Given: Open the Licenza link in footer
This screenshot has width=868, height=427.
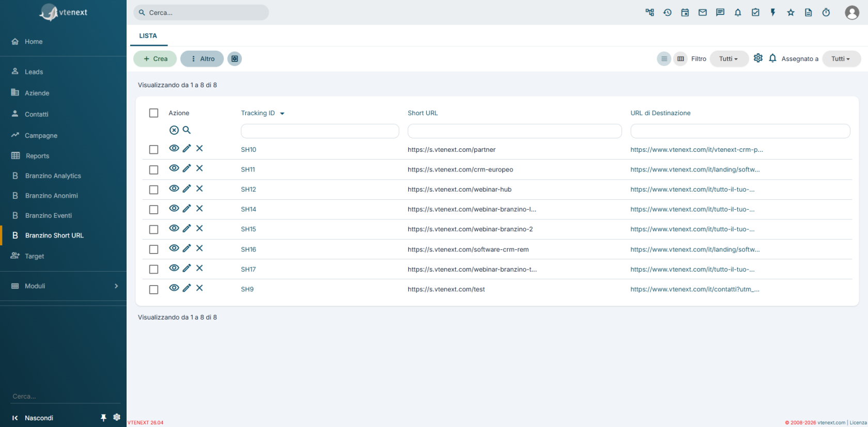Looking at the screenshot, I should [858, 422].
